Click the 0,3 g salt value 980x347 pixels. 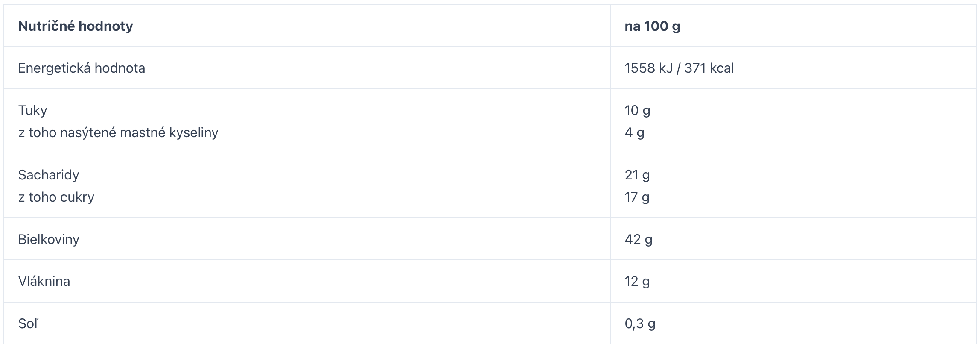pyautogui.click(x=640, y=323)
